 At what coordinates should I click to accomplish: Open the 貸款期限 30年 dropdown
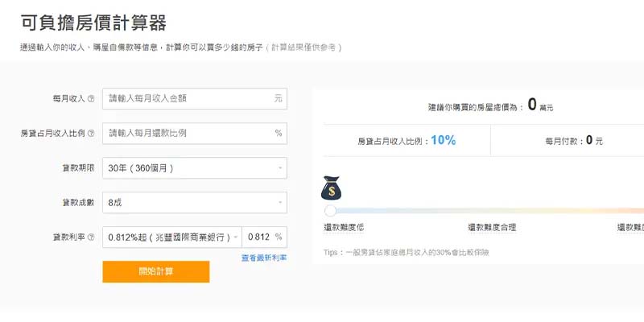[x=195, y=168]
